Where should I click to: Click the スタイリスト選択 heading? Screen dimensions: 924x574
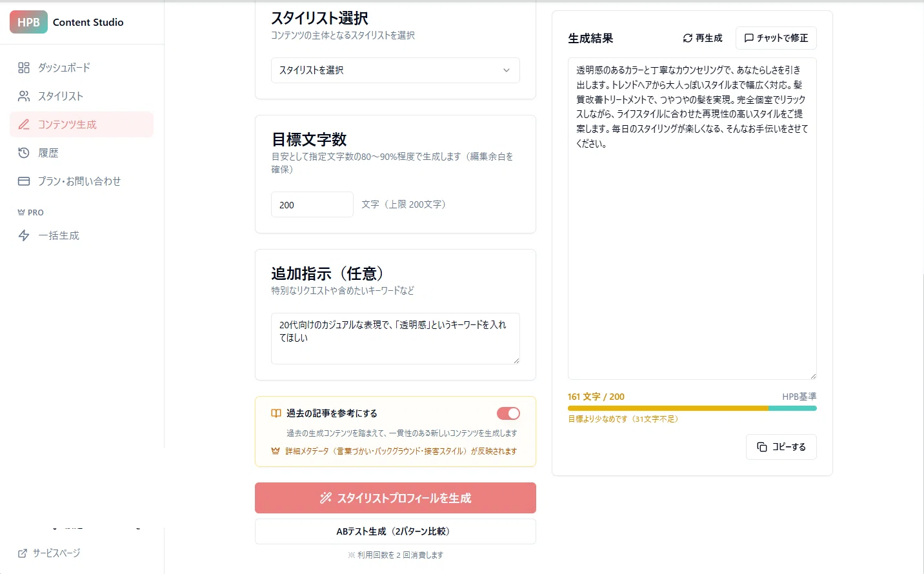tap(320, 18)
